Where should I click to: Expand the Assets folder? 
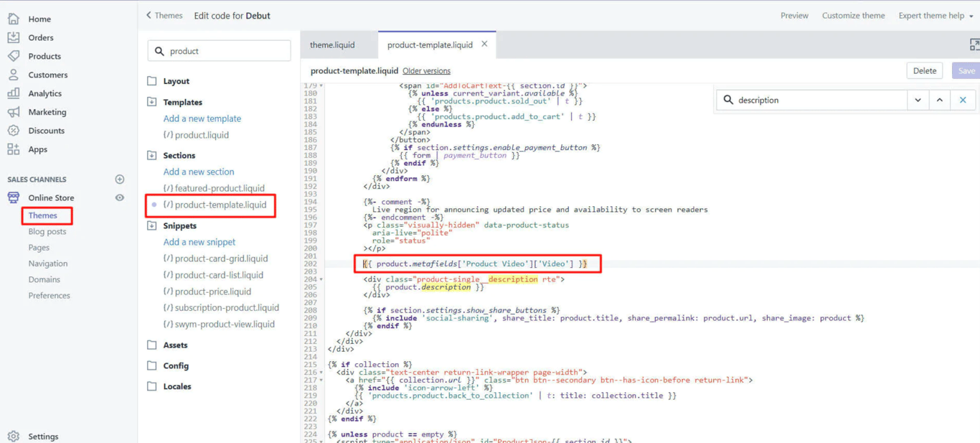152,345
